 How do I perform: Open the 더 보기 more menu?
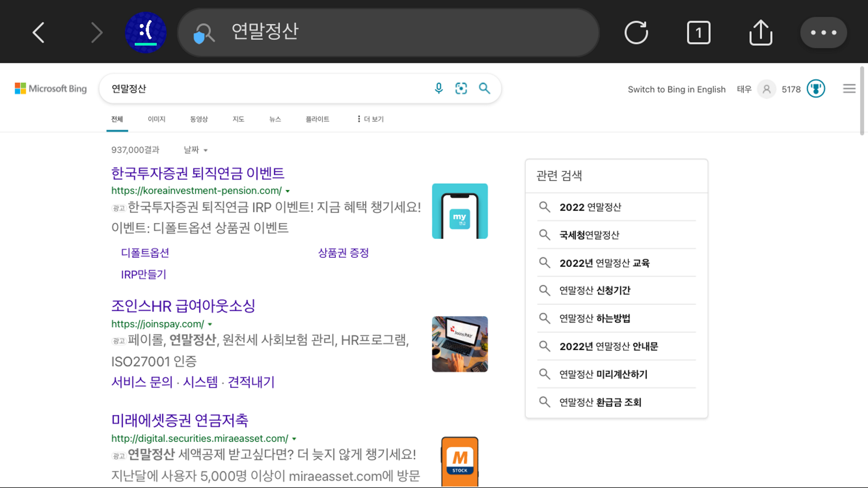tap(370, 119)
